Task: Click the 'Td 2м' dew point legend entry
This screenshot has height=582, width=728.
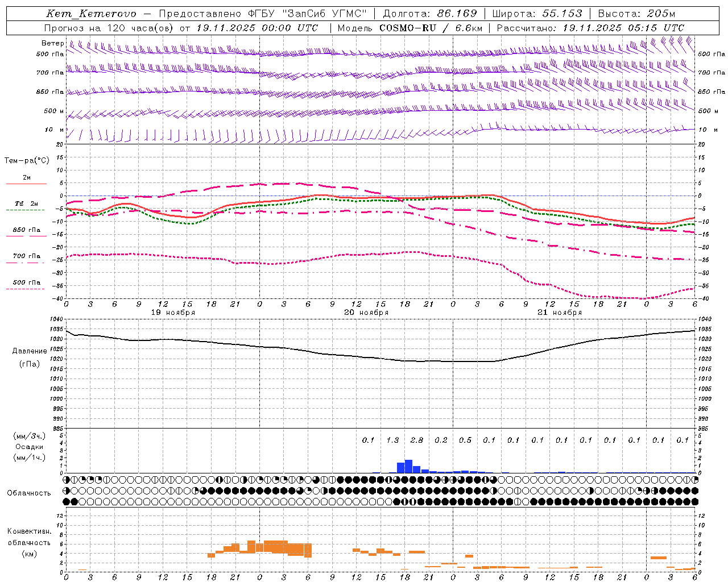Action: pyautogui.click(x=27, y=203)
